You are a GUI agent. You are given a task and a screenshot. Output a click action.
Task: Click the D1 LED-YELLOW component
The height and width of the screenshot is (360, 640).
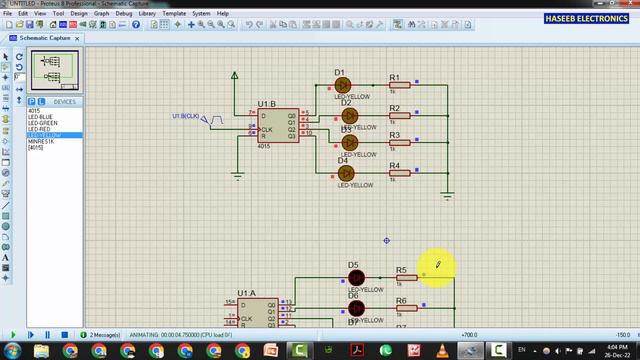tap(342, 85)
